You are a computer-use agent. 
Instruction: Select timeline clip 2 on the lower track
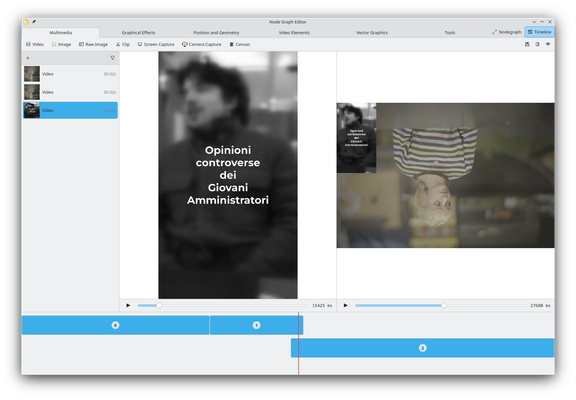(422, 348)
